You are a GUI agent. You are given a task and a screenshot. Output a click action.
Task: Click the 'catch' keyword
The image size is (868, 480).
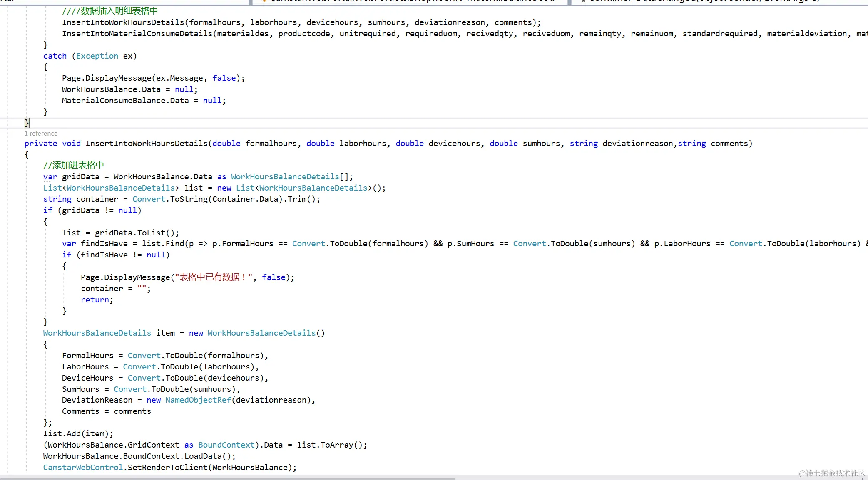click(x=55, y=56)
